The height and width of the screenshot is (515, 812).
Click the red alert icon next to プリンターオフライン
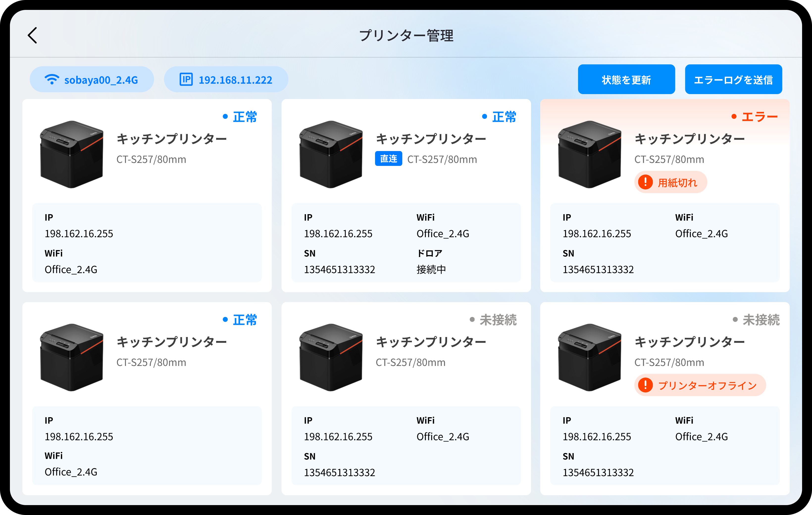(x=645, y=385)
